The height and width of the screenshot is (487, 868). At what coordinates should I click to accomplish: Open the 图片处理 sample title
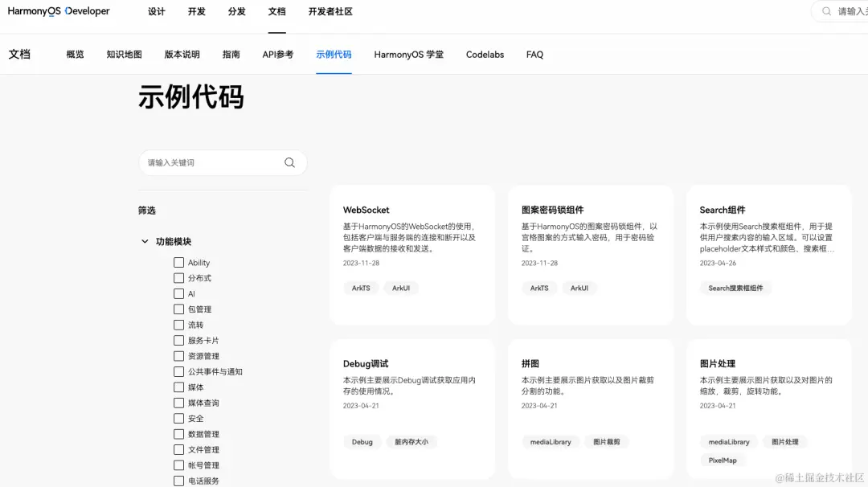point(718,364)
